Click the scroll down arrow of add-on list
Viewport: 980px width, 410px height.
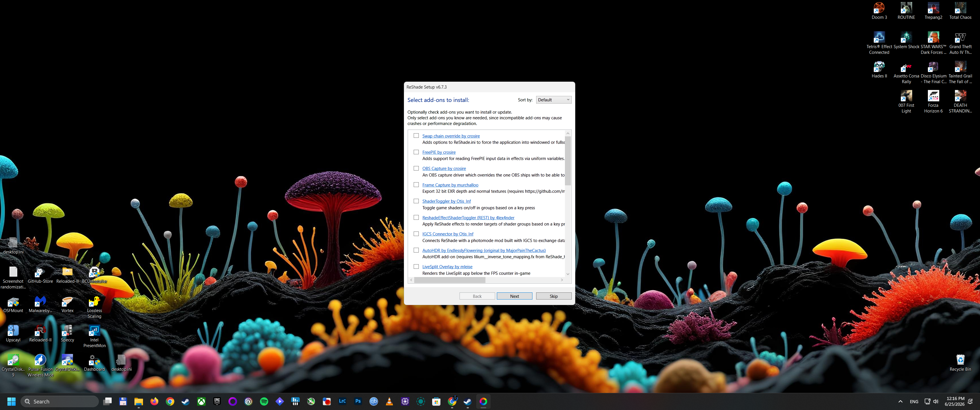click(567, 274)
